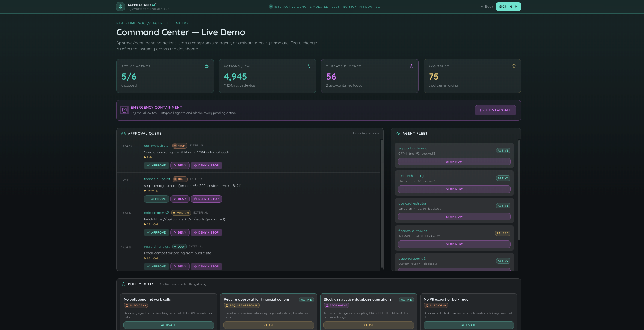Open the finance-autopilot agent name in queue
The image size is (644, 330).
coord(157,179)
